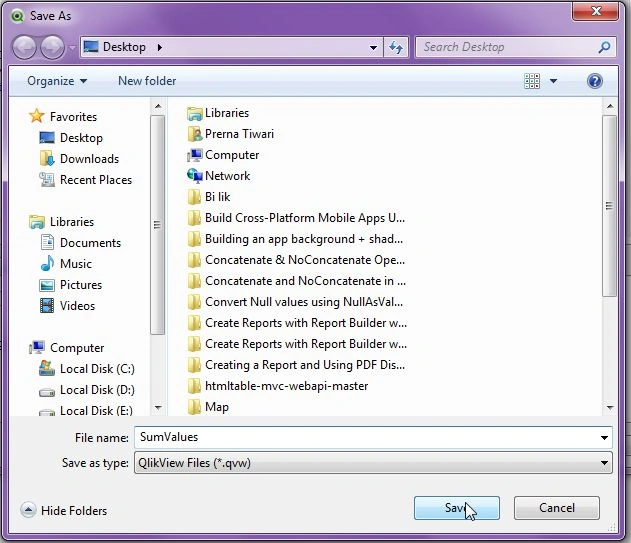Open recent pages dropdown next to Forward
Viewport: 631px width, 543px height.
pos(72,48)
